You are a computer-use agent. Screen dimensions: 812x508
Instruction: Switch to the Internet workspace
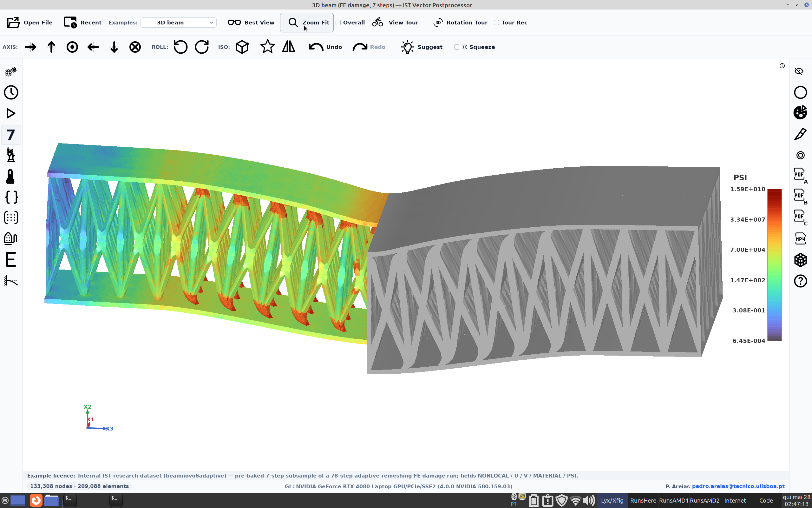pos(735,500)
